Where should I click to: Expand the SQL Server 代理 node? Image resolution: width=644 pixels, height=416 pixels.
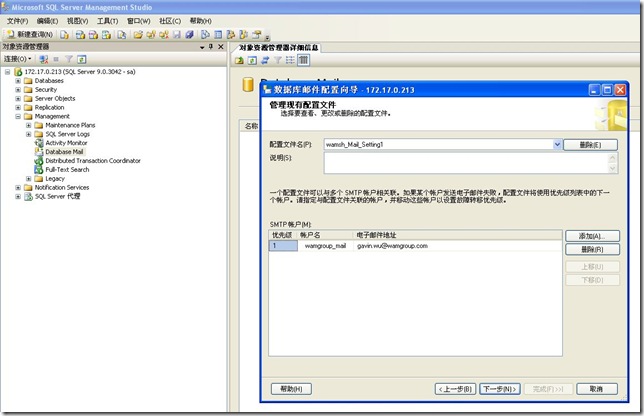coord(18,196)
